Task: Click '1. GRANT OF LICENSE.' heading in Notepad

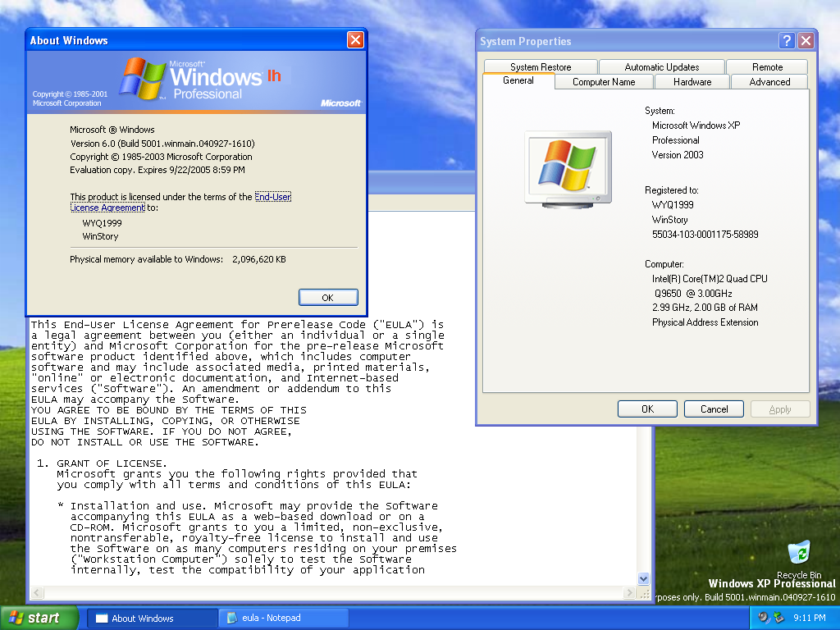Action: point(102,463)
